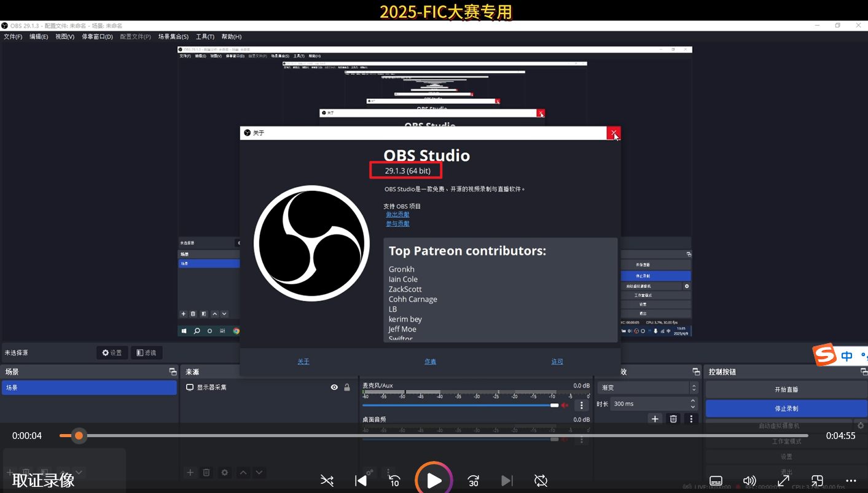Delete transition with the trash icon

(673, 419)
